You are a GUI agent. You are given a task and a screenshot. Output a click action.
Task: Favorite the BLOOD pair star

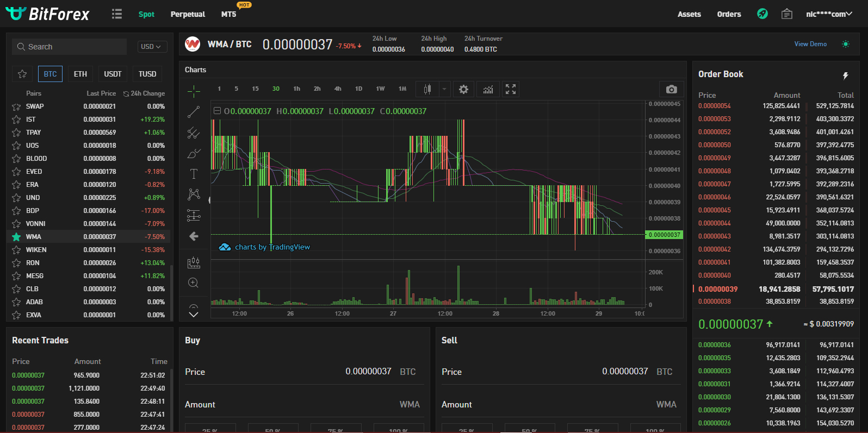(16, 159)
